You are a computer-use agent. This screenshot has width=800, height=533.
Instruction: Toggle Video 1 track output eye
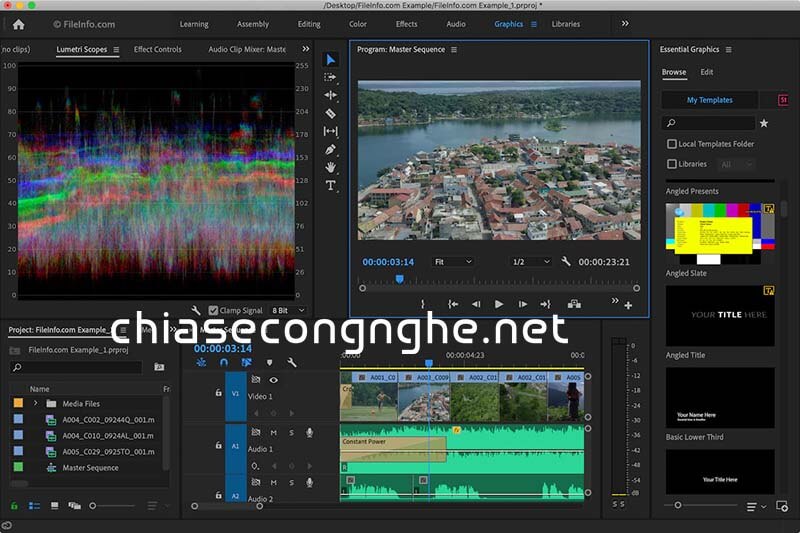click(274, 380)
